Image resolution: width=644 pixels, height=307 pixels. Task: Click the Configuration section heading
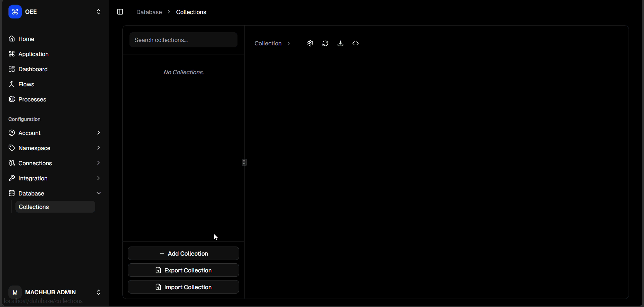24,119
